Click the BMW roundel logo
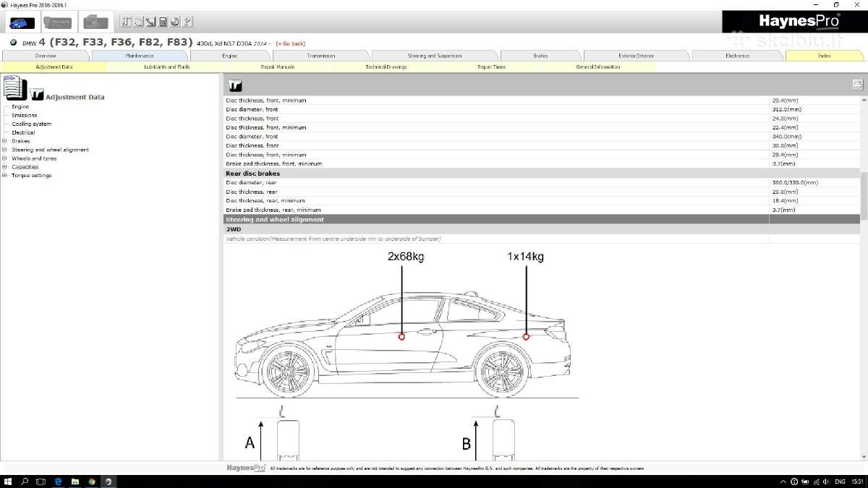The height and width of the screenshot is (488, 868). [13, 43]
